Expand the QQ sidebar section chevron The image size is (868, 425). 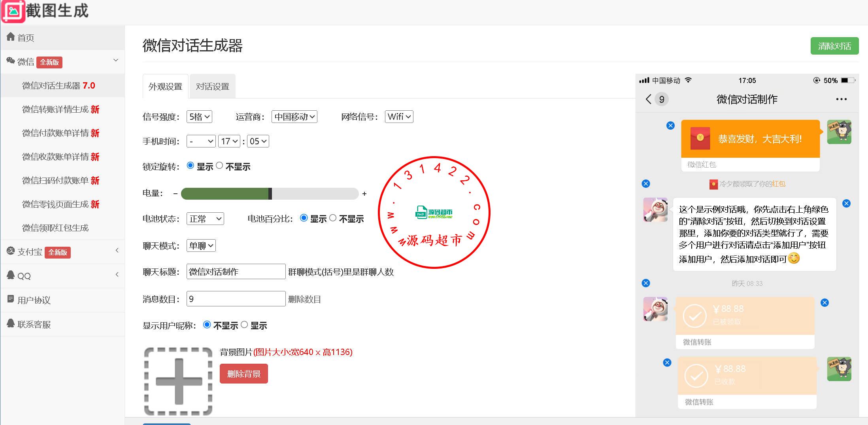click(x=117, y=274)
